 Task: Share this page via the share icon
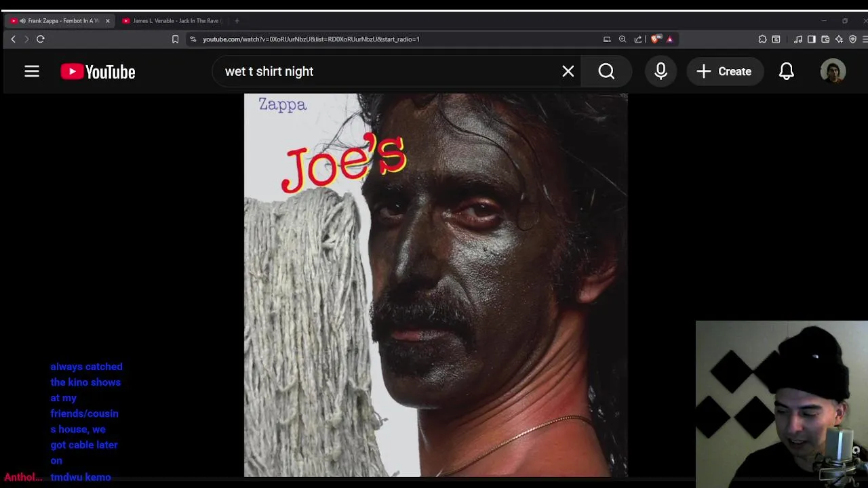tap(638, 39)
